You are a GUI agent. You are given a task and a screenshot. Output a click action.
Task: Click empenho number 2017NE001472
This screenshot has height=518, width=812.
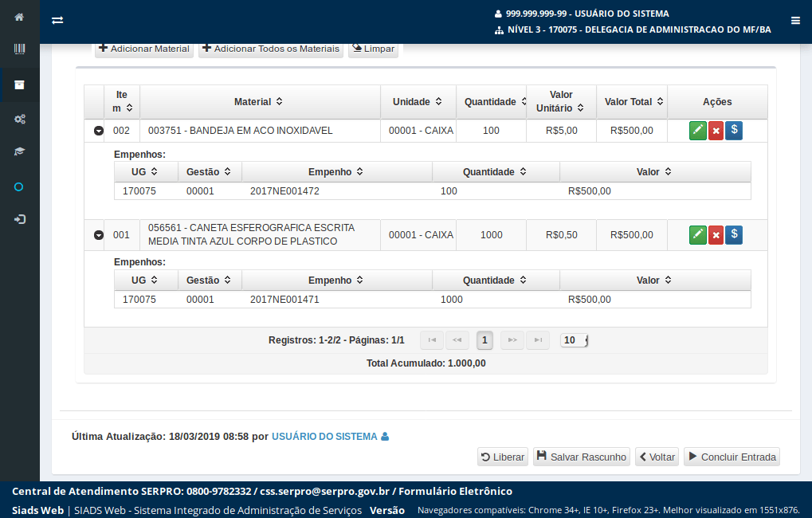(x=284, y=191)
